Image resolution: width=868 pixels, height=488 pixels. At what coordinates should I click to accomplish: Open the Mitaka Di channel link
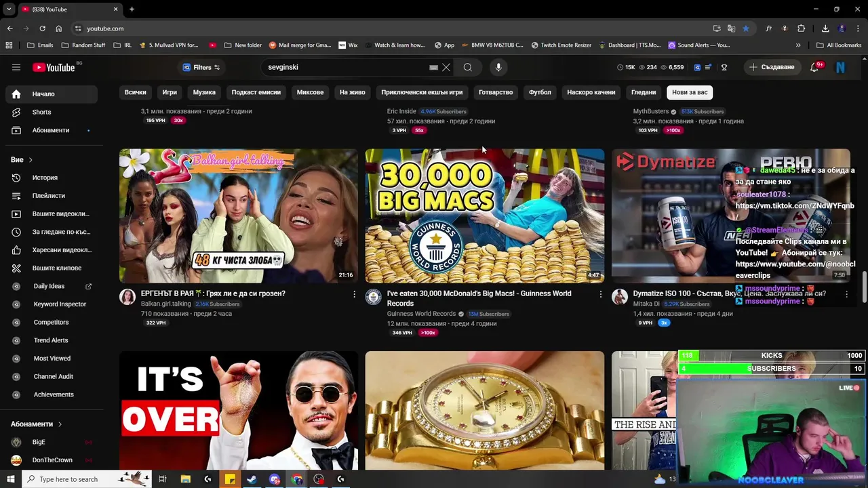click(646, 304)
